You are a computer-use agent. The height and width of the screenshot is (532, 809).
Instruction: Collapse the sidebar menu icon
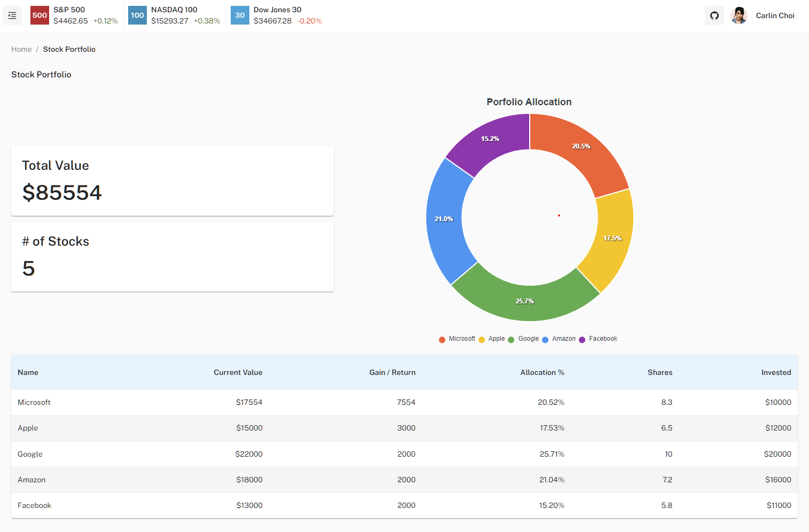[x=12, y=15]
